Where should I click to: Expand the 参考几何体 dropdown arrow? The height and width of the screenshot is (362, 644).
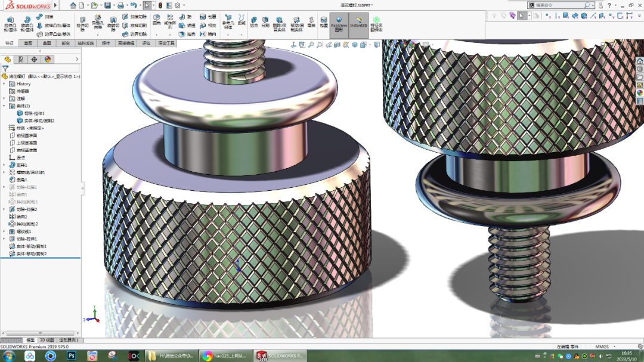227,35
